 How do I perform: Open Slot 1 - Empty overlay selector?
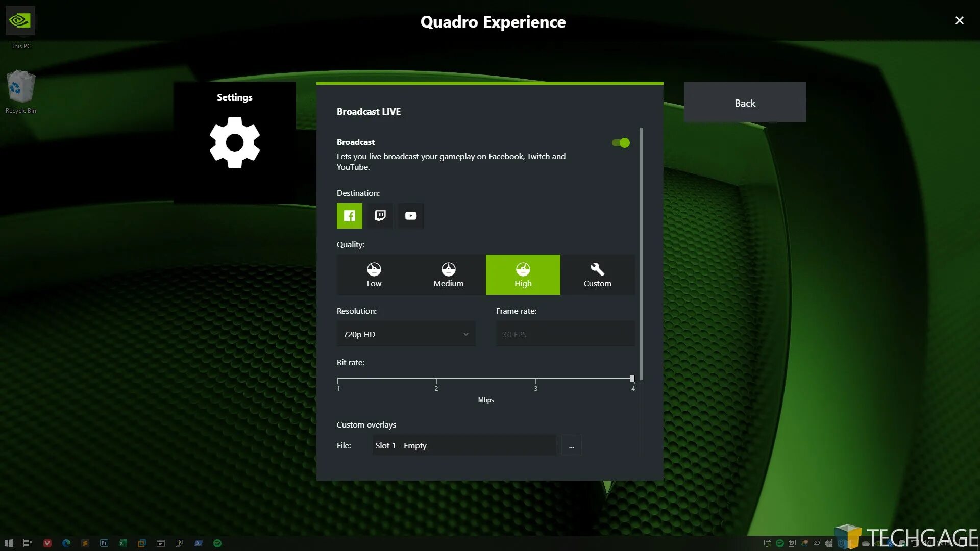[463, 445]
